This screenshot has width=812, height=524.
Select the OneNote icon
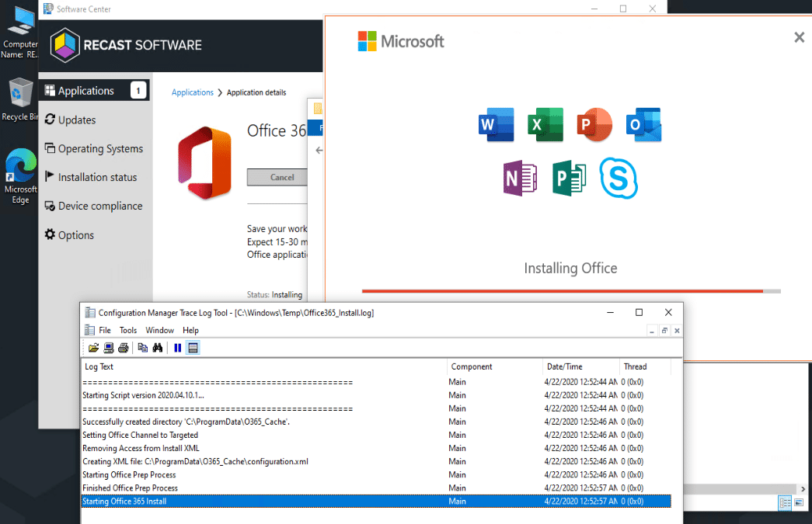point(520,178)
